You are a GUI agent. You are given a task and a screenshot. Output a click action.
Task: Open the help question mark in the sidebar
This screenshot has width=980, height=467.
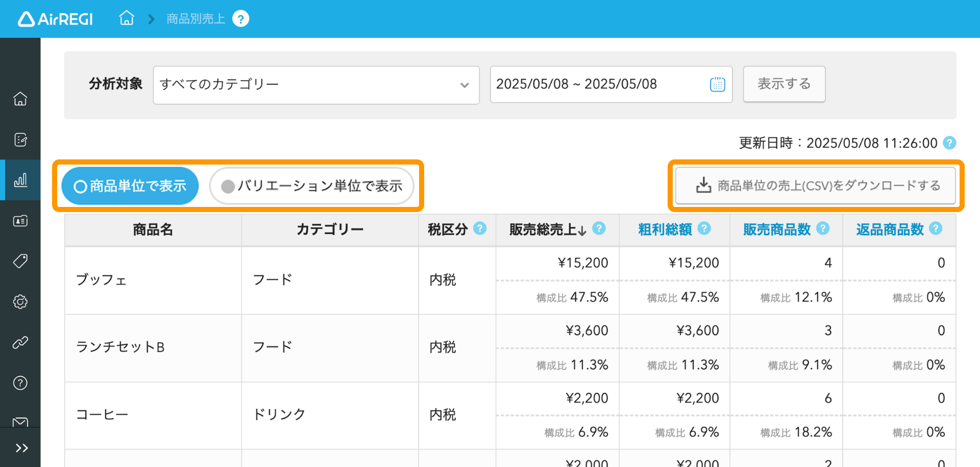[x=20, y=383]
